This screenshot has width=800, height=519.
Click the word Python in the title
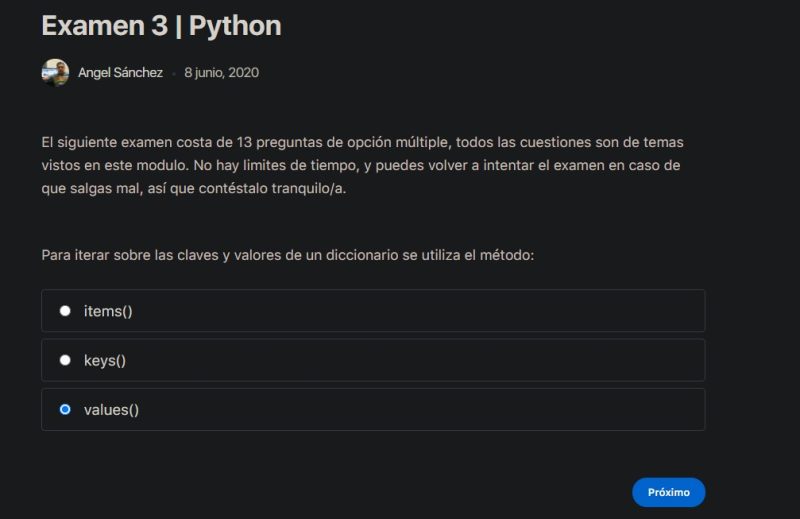click(235, 25)
